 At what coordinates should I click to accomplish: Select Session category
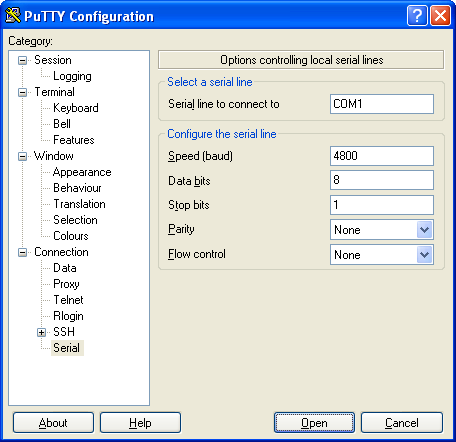53,60
